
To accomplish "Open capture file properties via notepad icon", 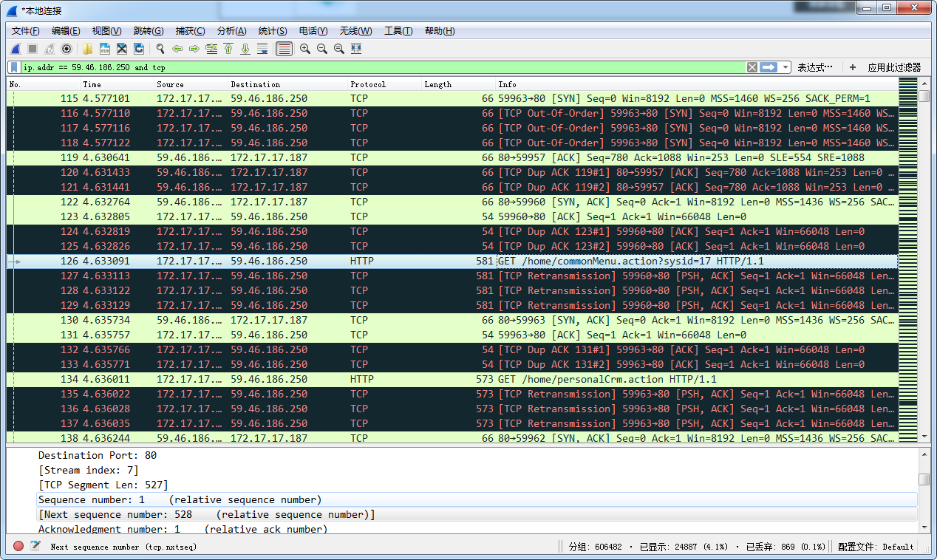I will [x=35, y=546].
